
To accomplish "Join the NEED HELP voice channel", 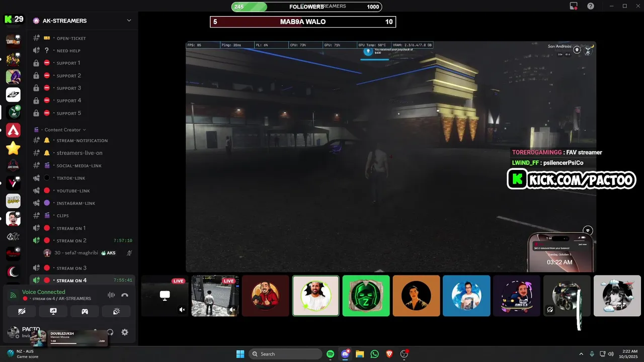I will point(83,51).
